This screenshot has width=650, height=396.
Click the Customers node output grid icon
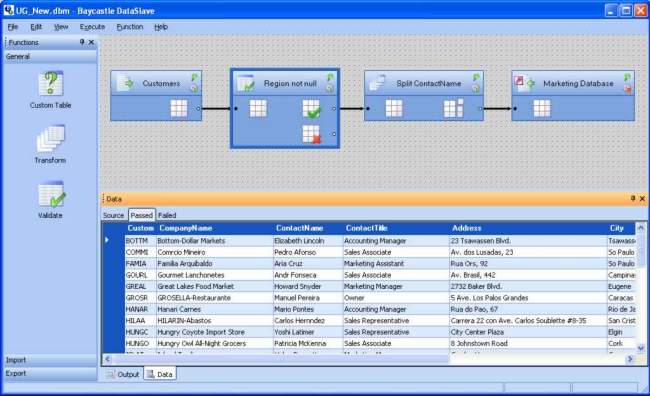(x=179, y=109)
